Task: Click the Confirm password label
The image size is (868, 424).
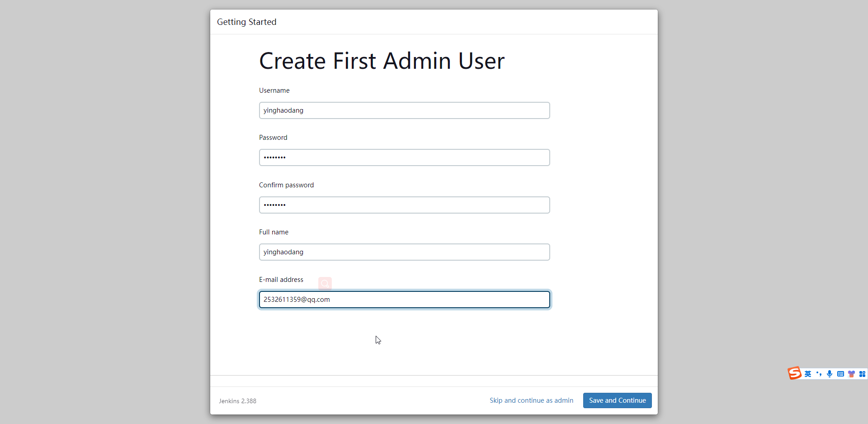Action: (x=286, y=185)
